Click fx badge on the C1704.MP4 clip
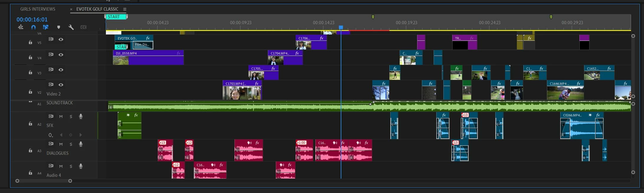 [x=297, y=53]
